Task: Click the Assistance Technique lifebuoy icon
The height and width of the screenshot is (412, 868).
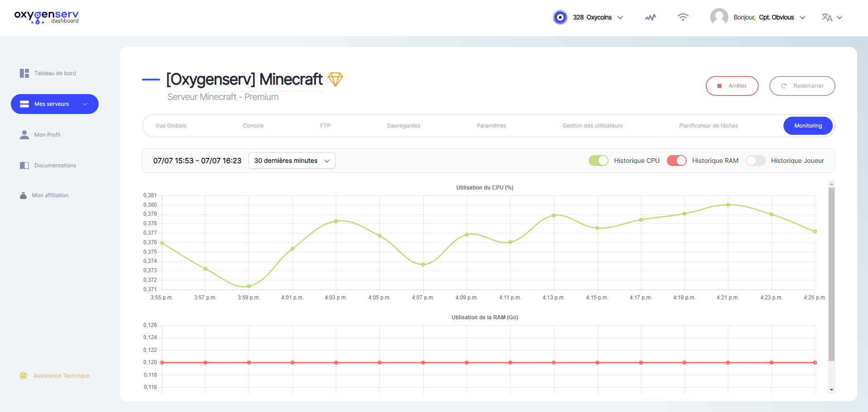Action: point(24,376)
